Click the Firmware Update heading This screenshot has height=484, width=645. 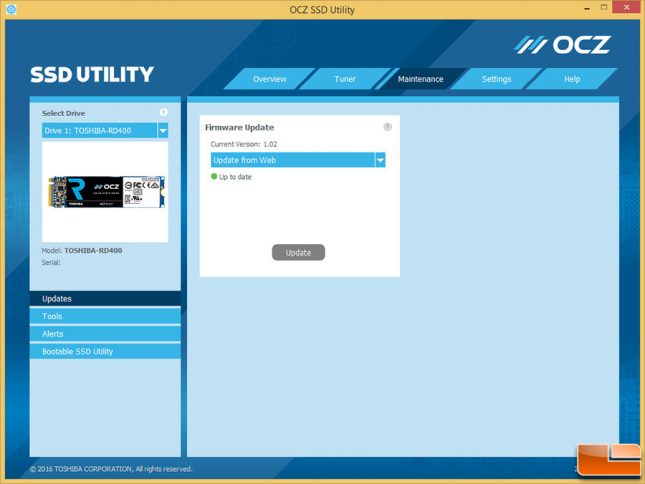click(239, 127)
